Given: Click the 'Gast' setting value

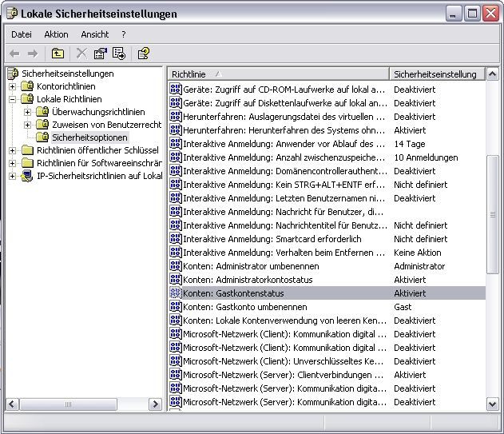Looking at the screenshot, I should click(403, 307).
